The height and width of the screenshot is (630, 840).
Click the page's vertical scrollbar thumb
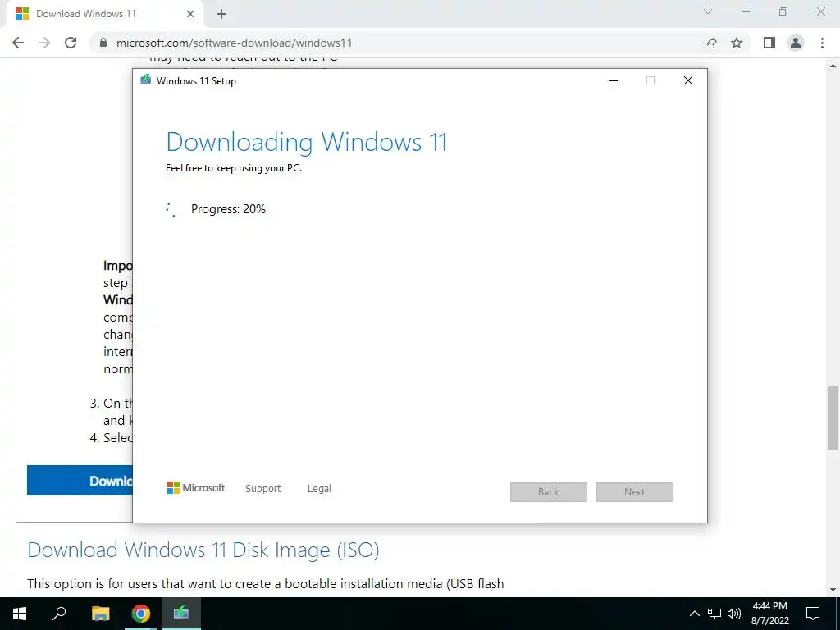point(833,418)
